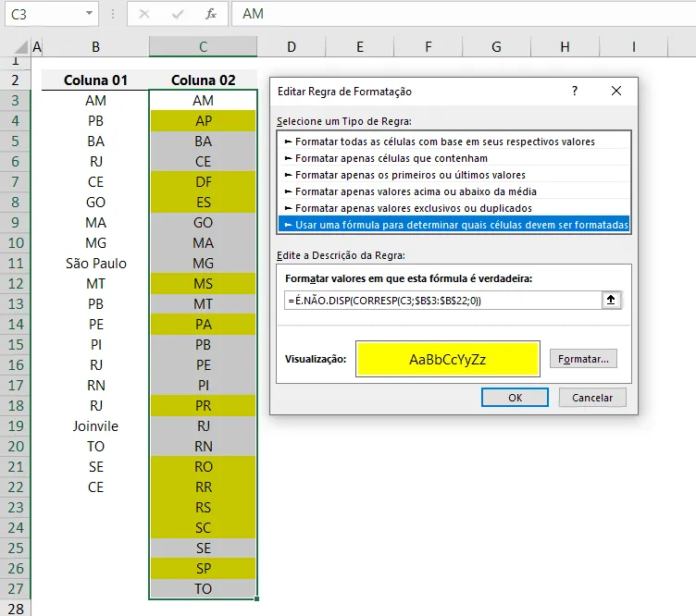Select column D header
696x616 pixels.
pos(292,46)
